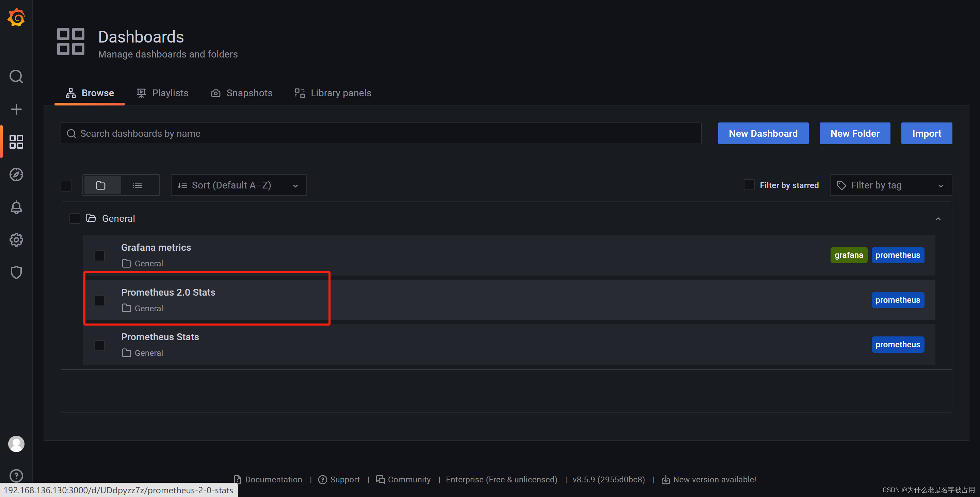Click the General folder name

click(x=118, y=218)
